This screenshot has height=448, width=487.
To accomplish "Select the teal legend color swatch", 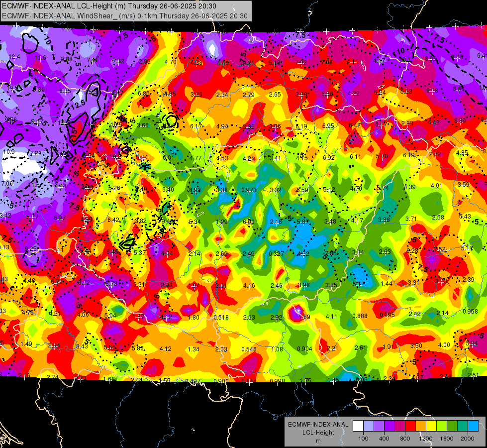I will pos(463,426).
